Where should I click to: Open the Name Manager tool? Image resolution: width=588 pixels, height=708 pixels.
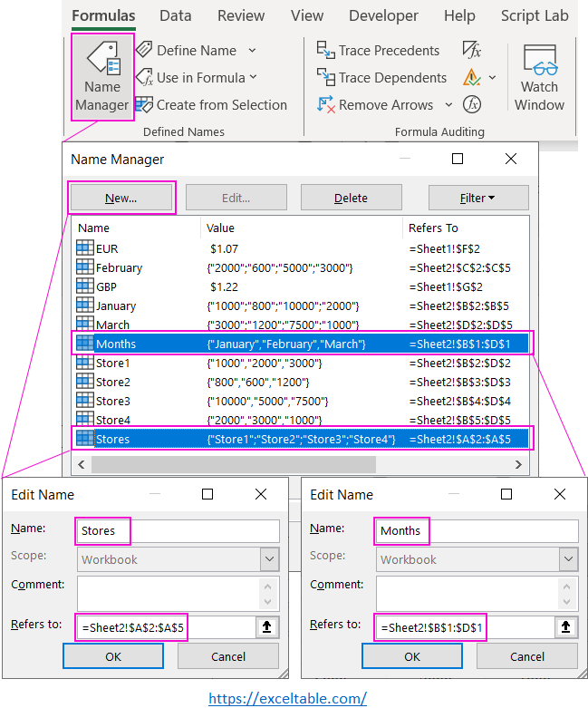[101, 77]
